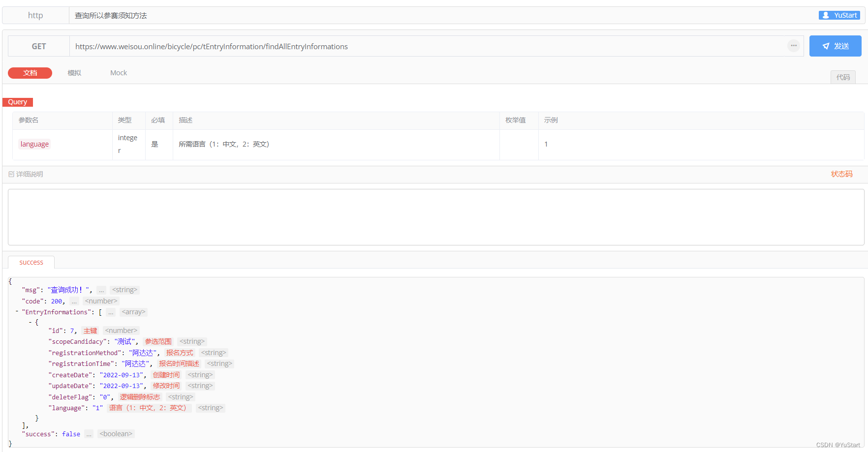Collapse the first array object brace
Screen dimensions: 868x452
(30, 322)
